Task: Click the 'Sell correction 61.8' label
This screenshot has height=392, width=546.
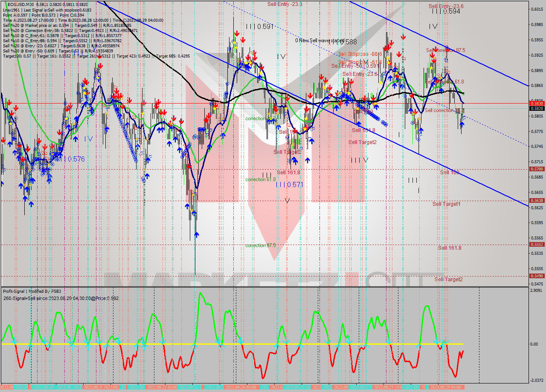Action: click(x=444, y=81)
